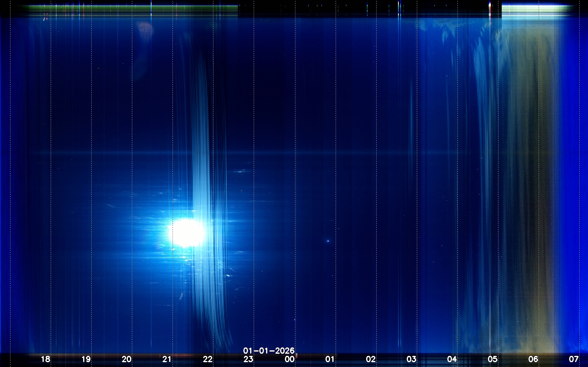The width and height of the screenshot is (588, 367).
Task: Click the 07 hour label
Action: point(574,359)
